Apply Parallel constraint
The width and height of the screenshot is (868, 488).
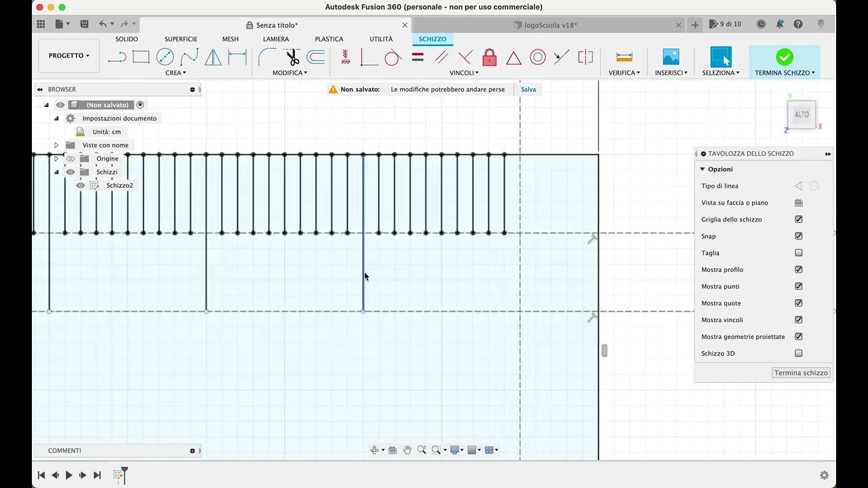click(x=441, y=58)
